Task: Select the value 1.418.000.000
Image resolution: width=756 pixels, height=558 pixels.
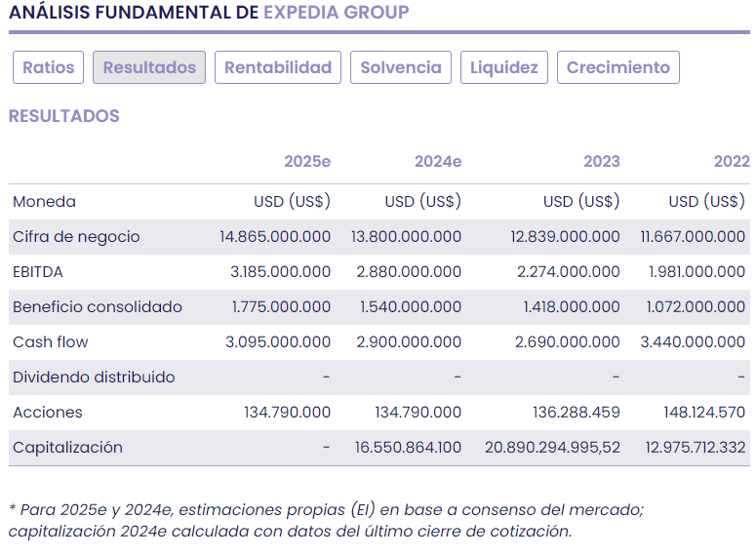Action: (572, 307)
